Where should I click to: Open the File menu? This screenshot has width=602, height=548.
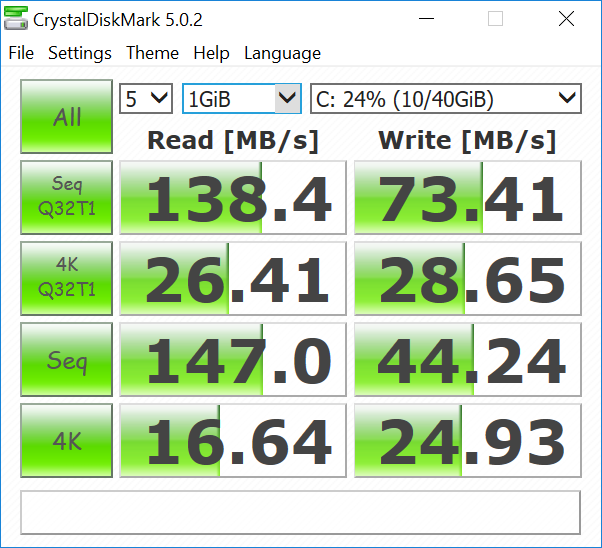coord(21,53)
